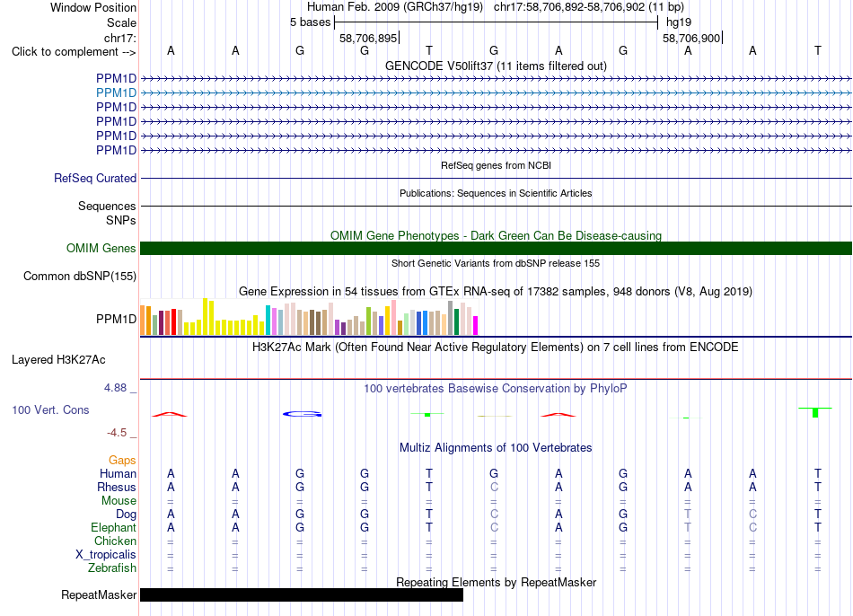853x616 pixels.
Task: Select the Mouse alignment row label
Action: (119, 501)
